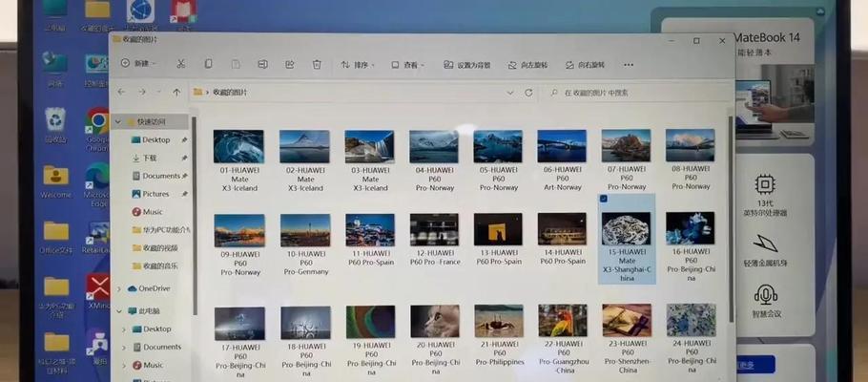The image size is (868, 382).
Task: Click 设置为背景 set as background button
Action: (467, 65)
